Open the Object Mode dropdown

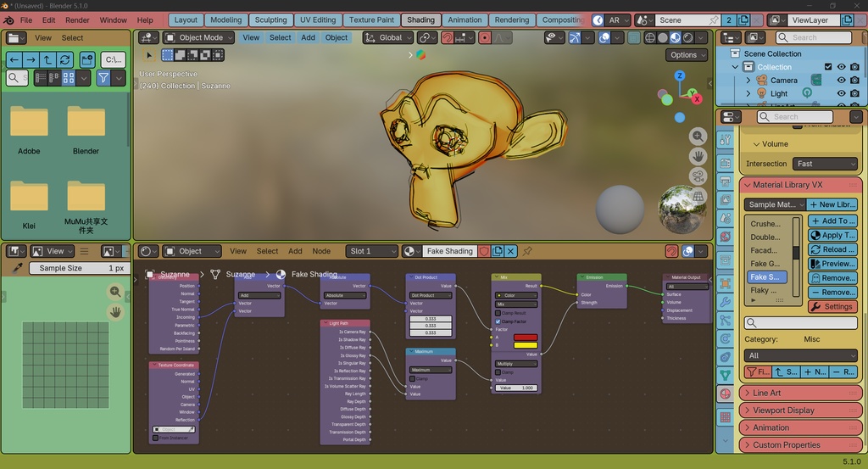tap(198, 37)
